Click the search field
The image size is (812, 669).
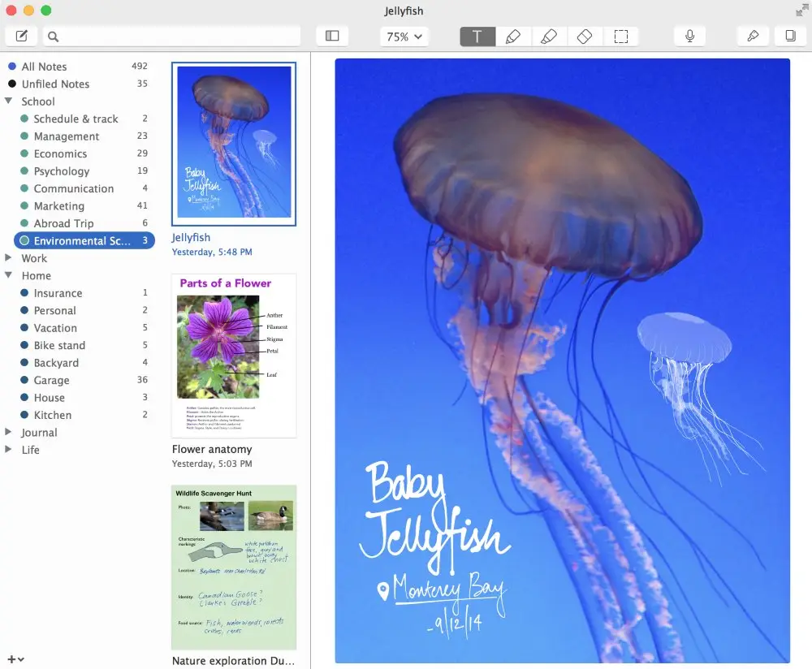[172, 37]
